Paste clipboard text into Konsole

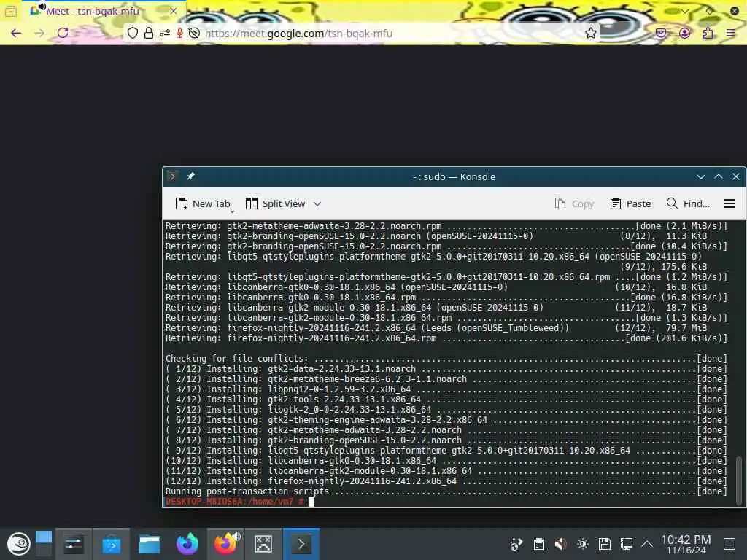coord(630,204)
